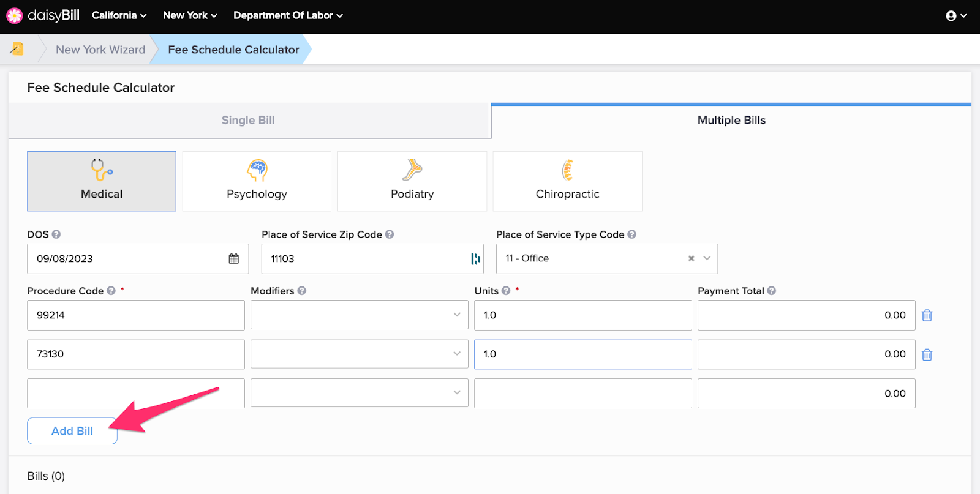Click help icon next to Place of Service Zip Code
The image size is (980, 494).
coord(390,234)
